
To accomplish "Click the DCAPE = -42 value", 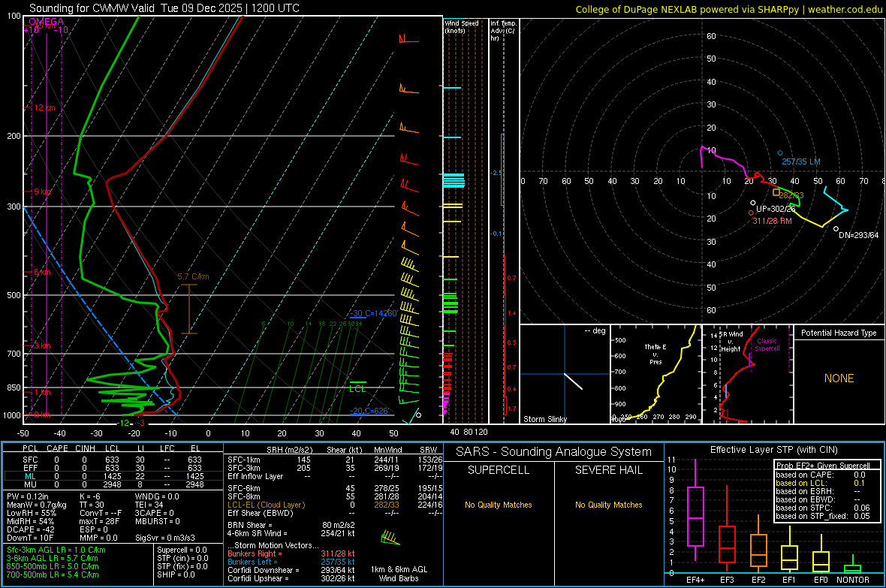I will 30,529.
